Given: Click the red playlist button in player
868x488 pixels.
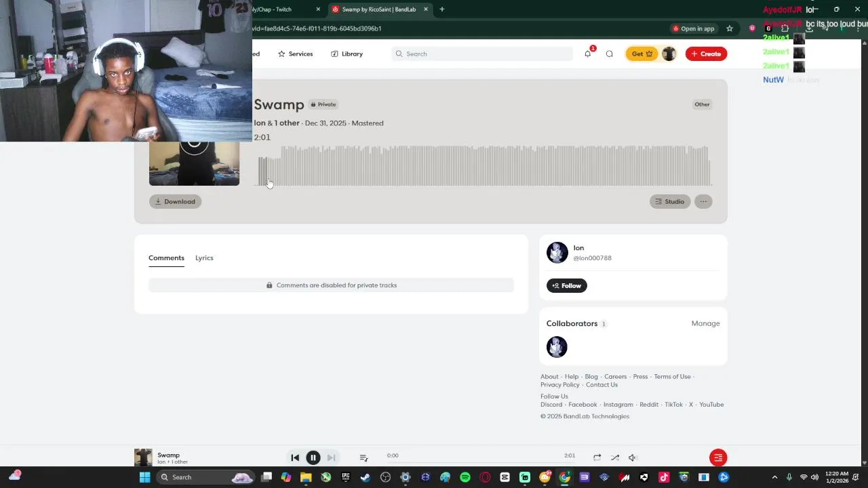Looking at the screenshot, I should tap(718, 457).
